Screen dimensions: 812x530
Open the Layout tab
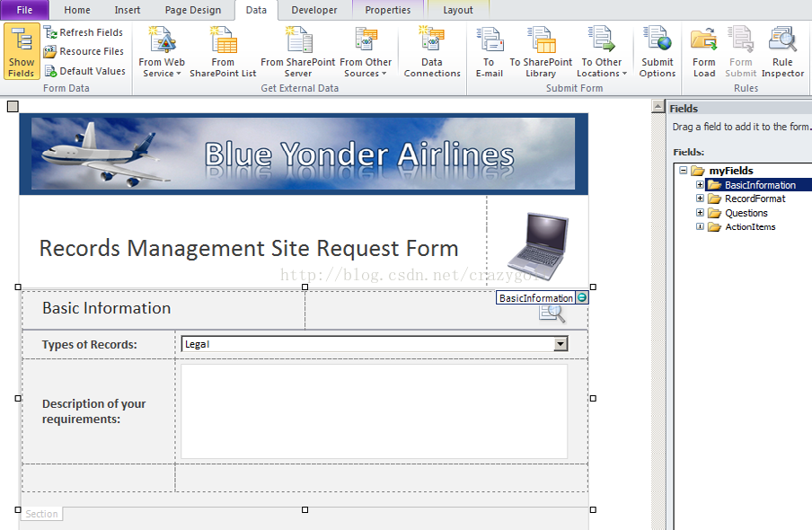tap(458, 10)
